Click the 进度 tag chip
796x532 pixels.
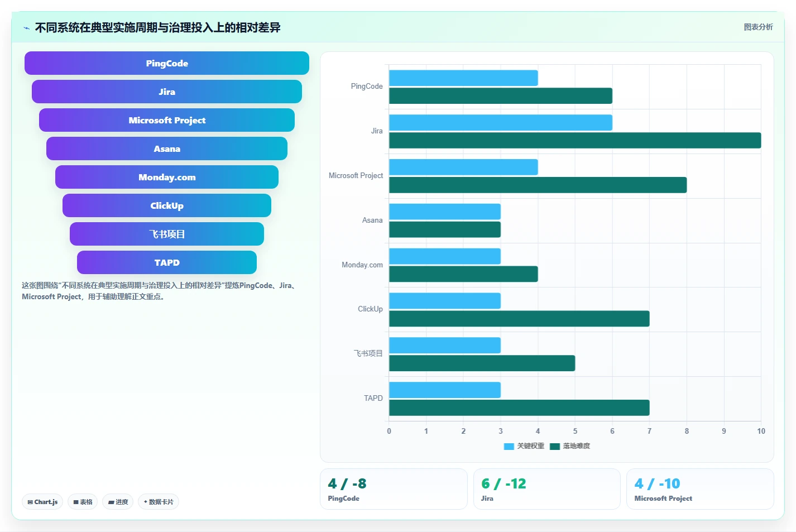coord(118,502)
